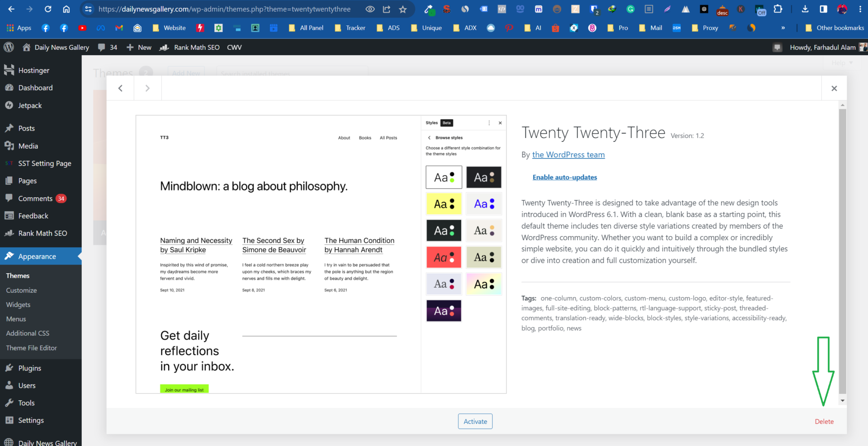The height and width of the screenshot is (446, 868).
Task: Open the Website bookmarks folder
Action: pos(169,28)
